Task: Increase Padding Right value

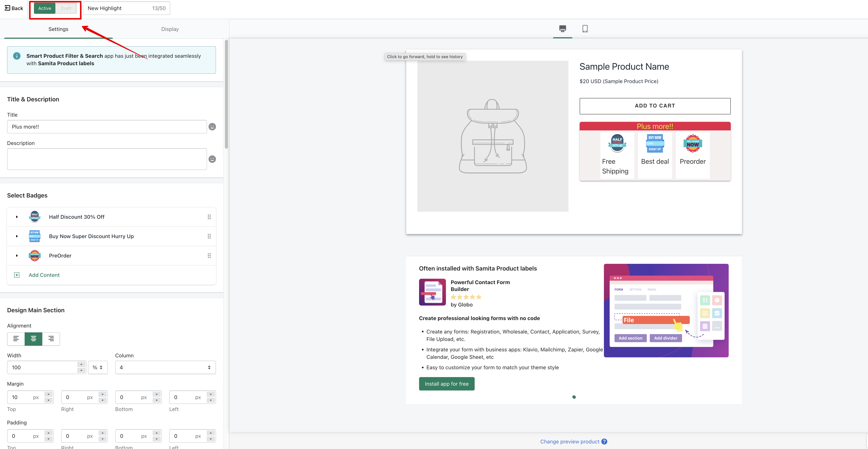Action: (103, 433)
